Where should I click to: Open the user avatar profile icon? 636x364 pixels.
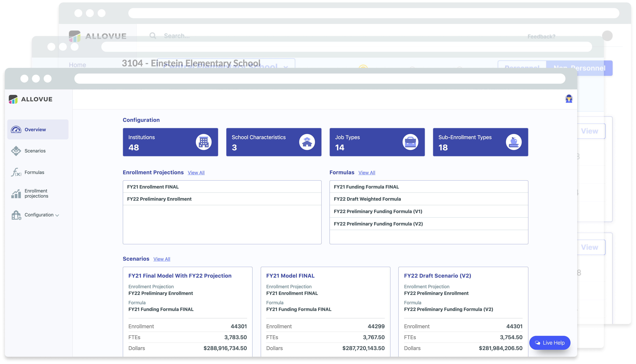tap(569, 99)
